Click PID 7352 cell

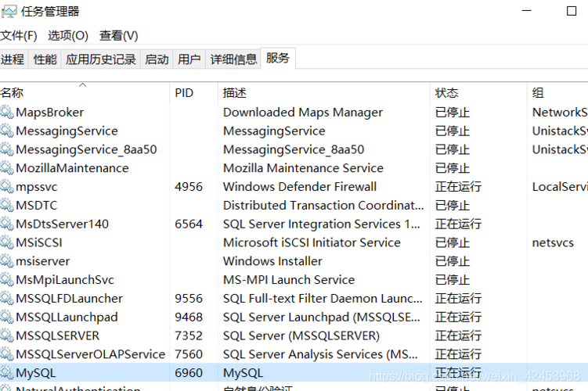click(x=189, y=335)
